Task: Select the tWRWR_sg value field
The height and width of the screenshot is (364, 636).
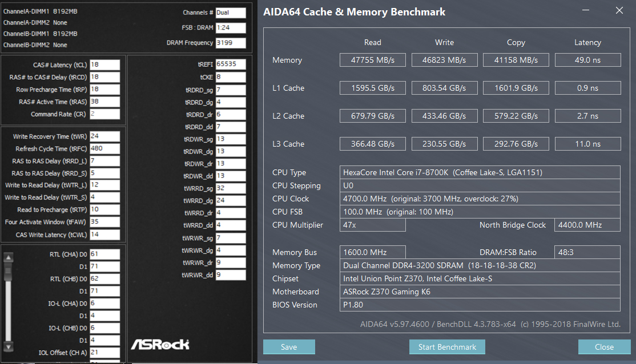Action: 231,238
